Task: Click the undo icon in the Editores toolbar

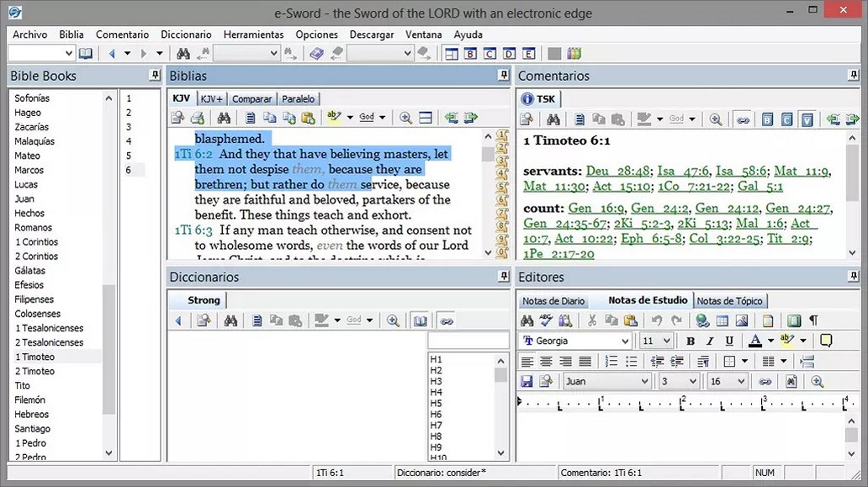Action: click(x=657, y=320)
